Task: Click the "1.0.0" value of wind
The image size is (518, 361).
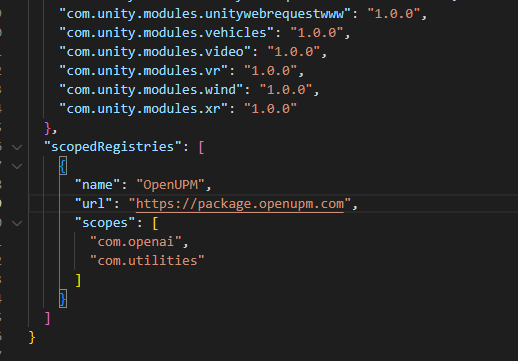Action: coord(286,90)
